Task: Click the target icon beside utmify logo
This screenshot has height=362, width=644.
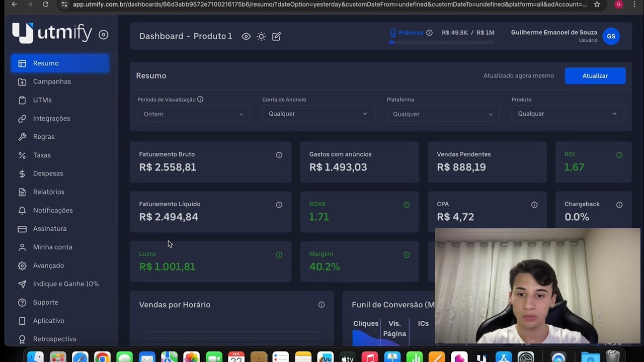Action: [104, 35]
